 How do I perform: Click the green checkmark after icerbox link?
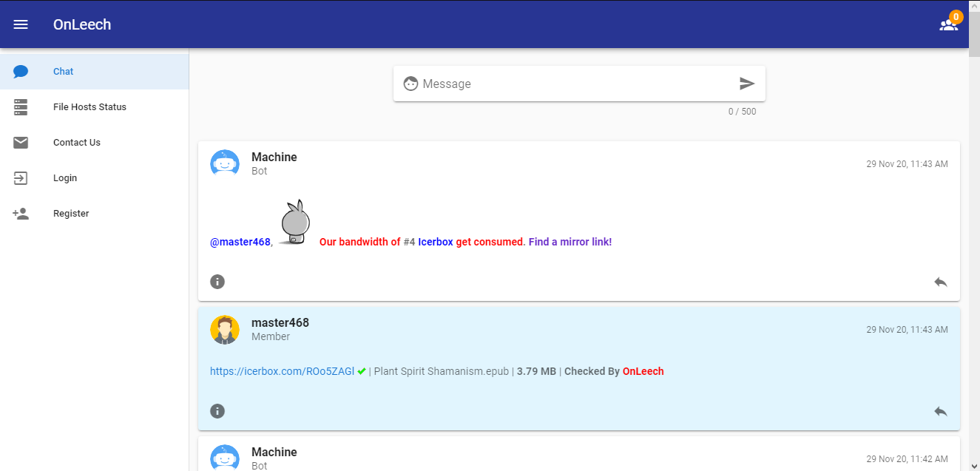362,371
